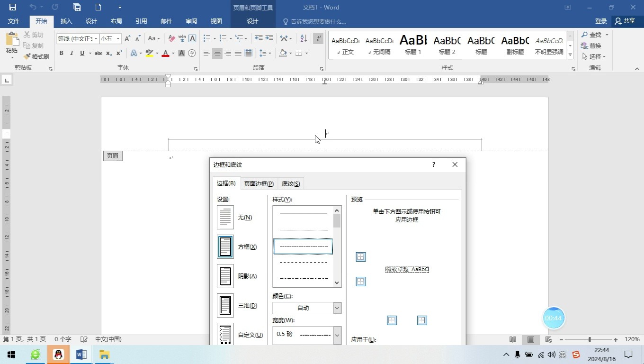The height and width of the screenshot is (364, 644).
Task: Apply the 标题 1 heading style
Action: coord(413,45)
